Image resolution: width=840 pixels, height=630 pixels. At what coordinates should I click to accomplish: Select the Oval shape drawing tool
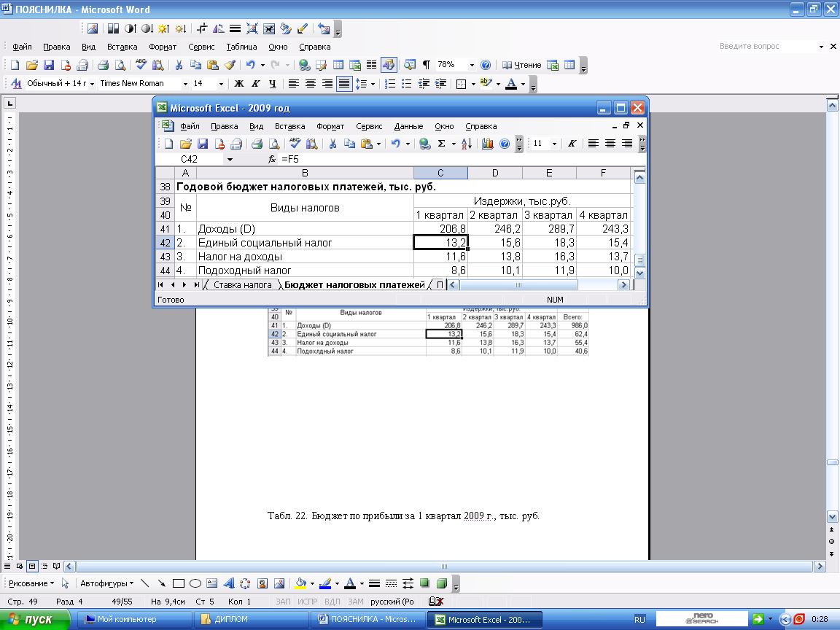195,583
